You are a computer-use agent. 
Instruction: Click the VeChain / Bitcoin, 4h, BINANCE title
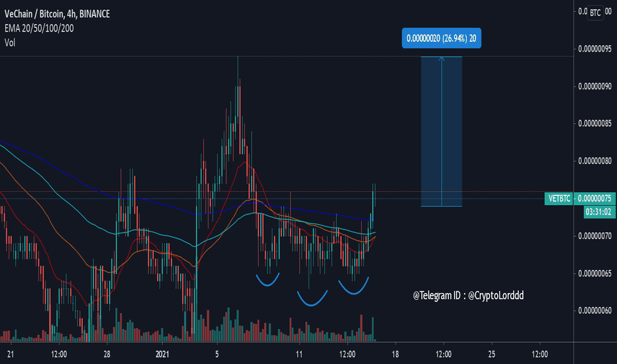[x=57, y=14]
